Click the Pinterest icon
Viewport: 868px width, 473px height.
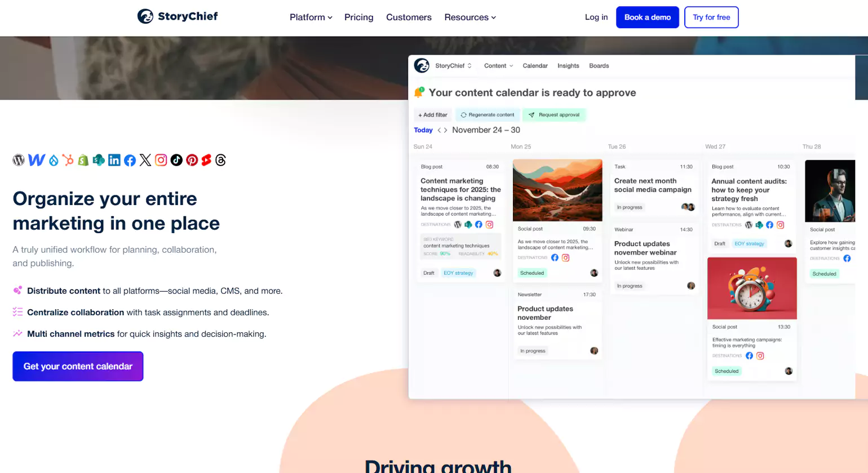[x=192, y=160]
